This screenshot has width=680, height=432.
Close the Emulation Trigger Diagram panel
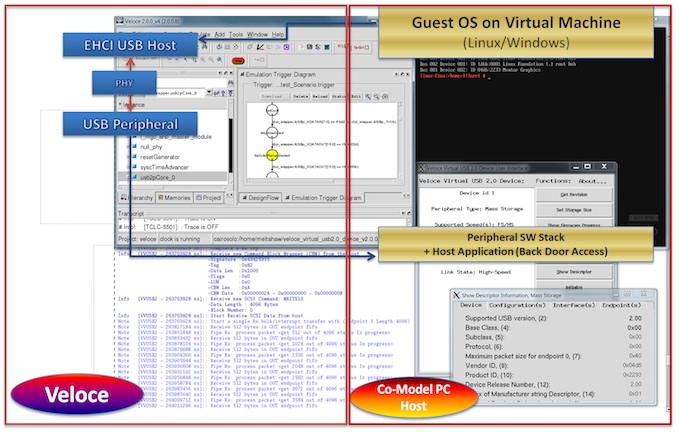pos(408,74)
